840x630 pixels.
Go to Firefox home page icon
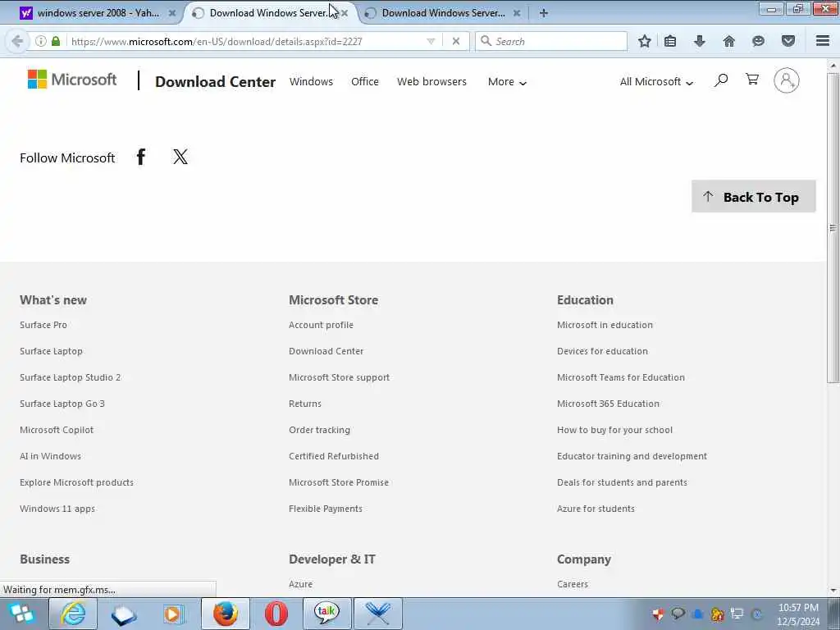(728, 41)
